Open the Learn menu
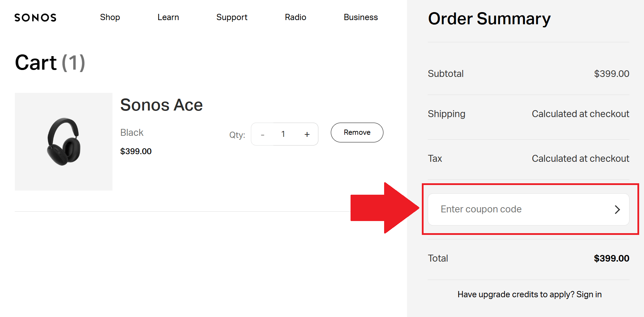644x317 pixels. point(168,17)
